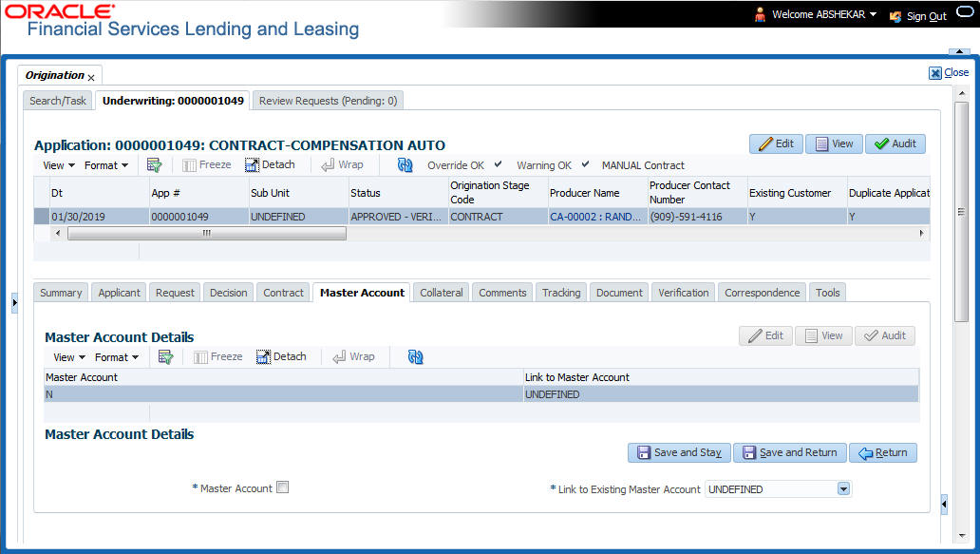
Task: Click the scroll down arrow of page scrollbar
Action: pyautogui.click(x=961, y=536)
